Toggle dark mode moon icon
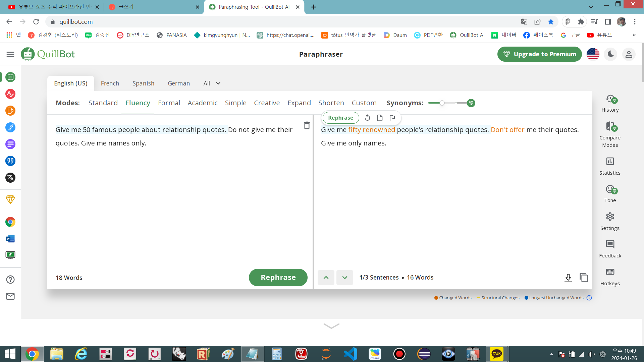 point(610,54)
